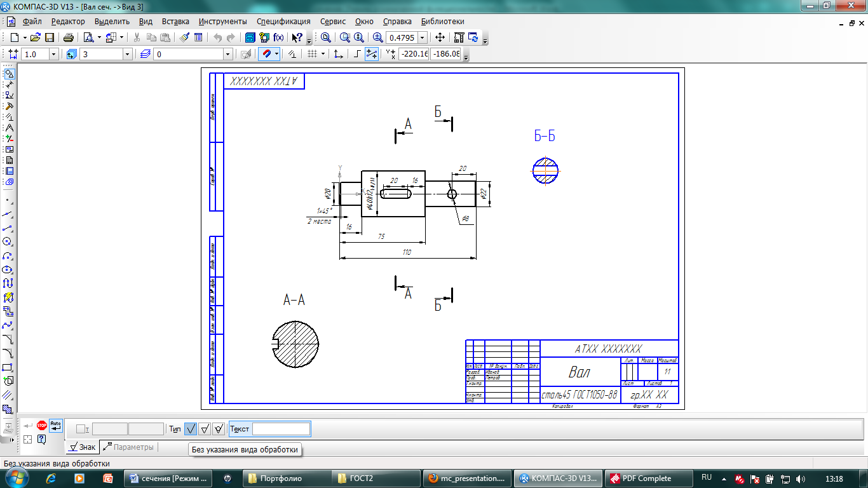Open the document manager icon
Viewport: 868px width, 488px height.
pos(250,37)
